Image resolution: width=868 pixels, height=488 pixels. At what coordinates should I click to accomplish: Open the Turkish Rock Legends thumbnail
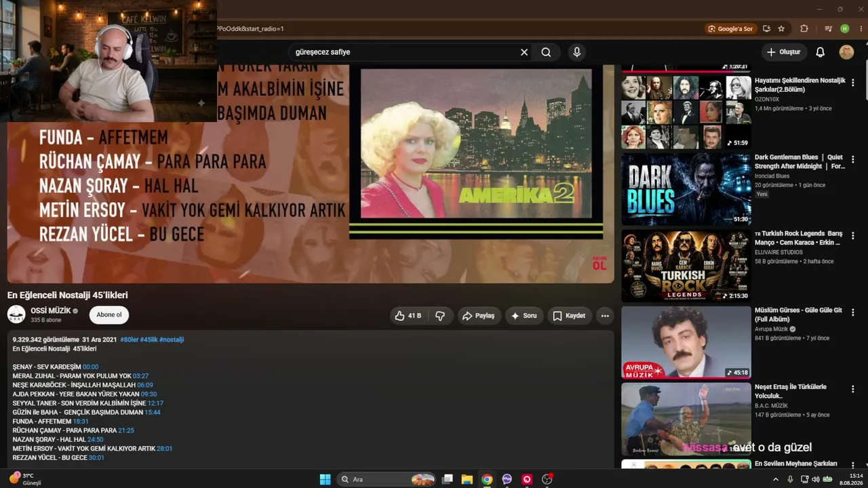(x=686, y=266)
